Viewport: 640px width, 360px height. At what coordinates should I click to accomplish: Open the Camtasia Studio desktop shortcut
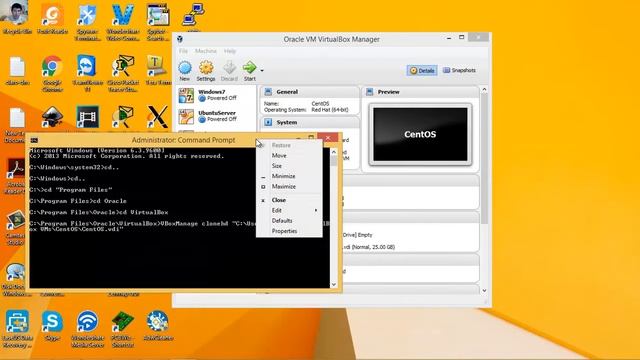tap(16, 227)
